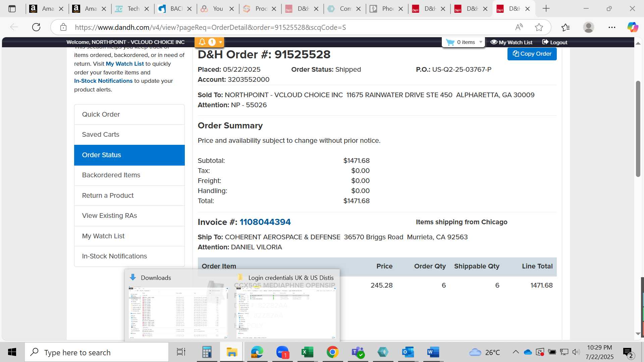Click the address bar URL
The image size is (644, 362).
(210, 27)
